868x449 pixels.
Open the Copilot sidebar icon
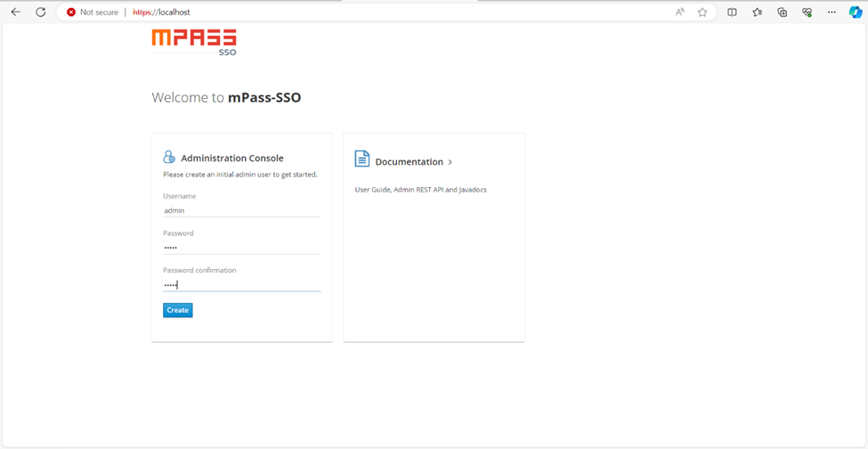point(856,12)
